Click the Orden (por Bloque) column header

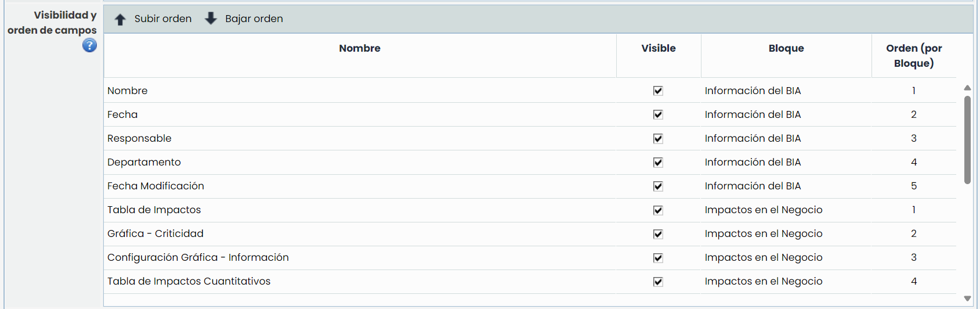point(914,56)
